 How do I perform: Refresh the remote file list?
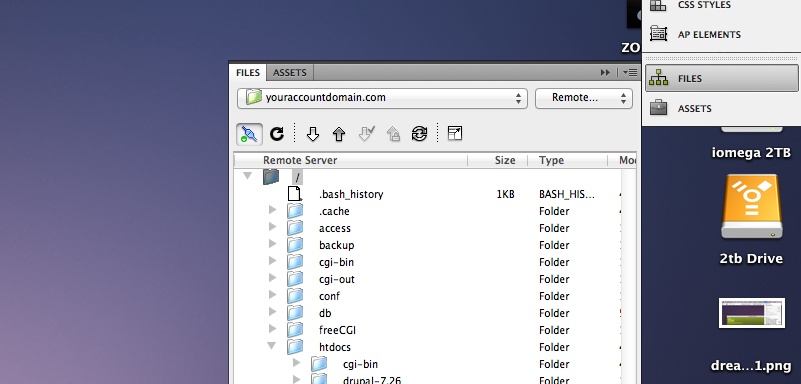click(x=276, y=134)
